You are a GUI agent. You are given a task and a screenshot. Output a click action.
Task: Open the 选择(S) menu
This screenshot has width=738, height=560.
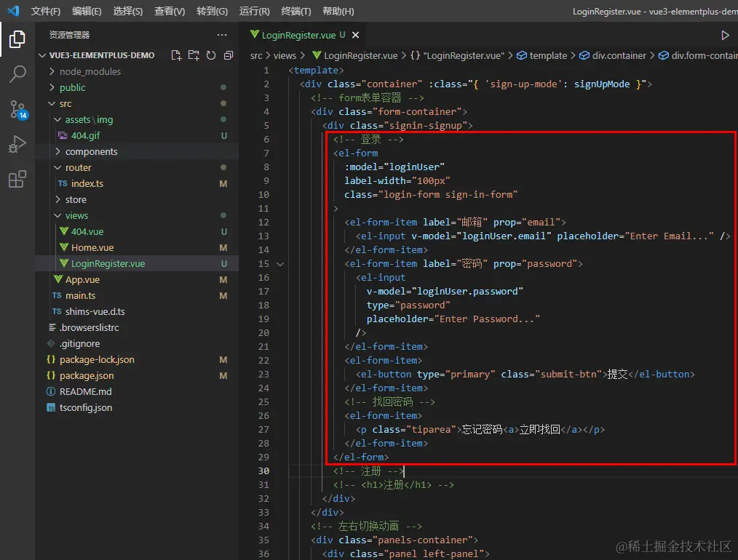click(128, 11)
